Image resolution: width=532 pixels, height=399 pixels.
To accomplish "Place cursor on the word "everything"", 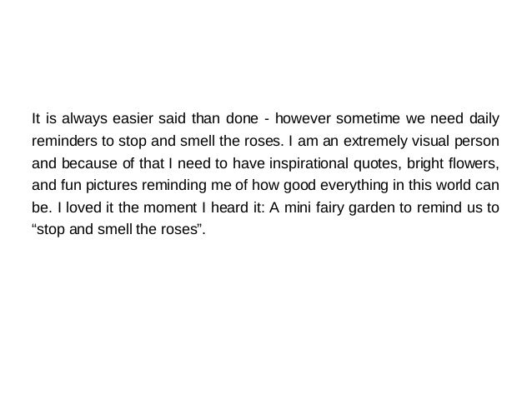I will [x=354, y=186].
